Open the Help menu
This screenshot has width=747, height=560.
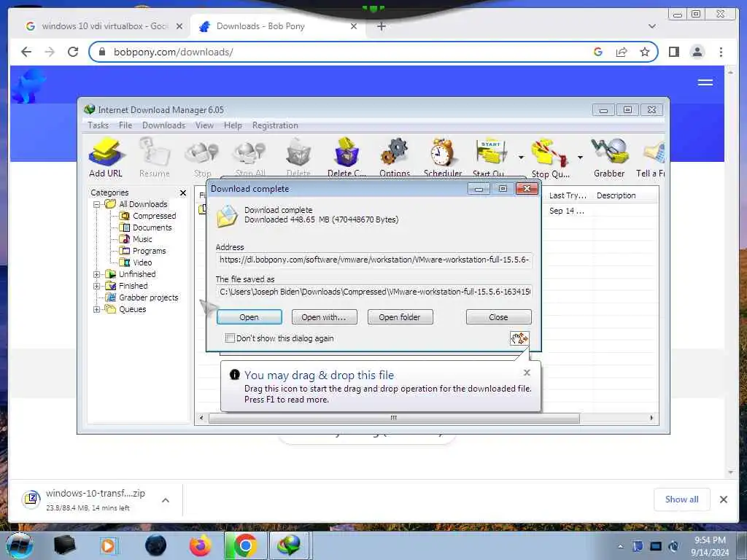point(233,125)
